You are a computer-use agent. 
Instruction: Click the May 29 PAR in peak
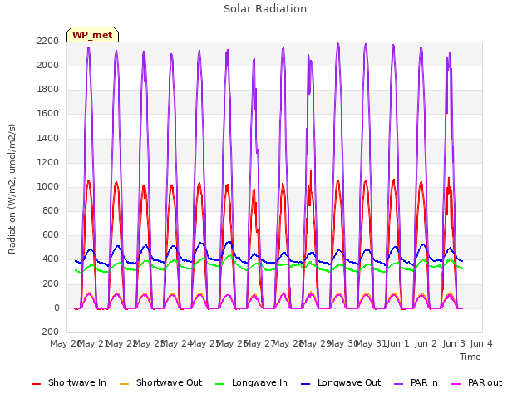[337, 43]
